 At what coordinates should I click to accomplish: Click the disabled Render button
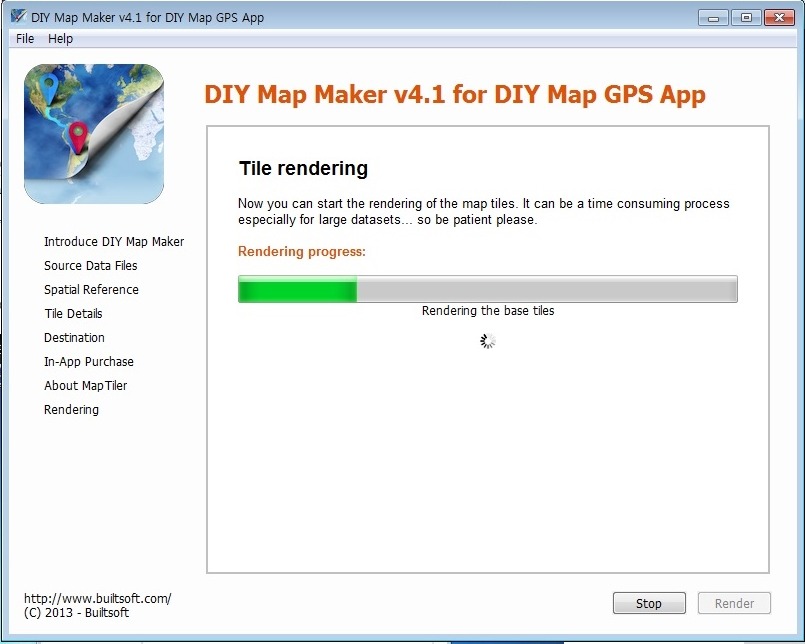pyautogui.click(x=734, y=603)
